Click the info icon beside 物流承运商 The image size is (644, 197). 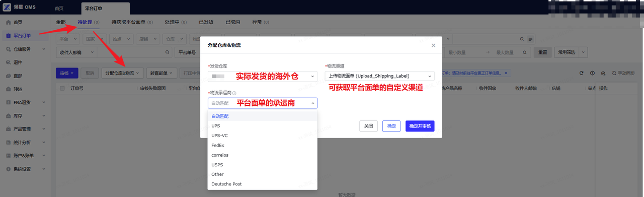pyautogui.click(x=234, y=93)
